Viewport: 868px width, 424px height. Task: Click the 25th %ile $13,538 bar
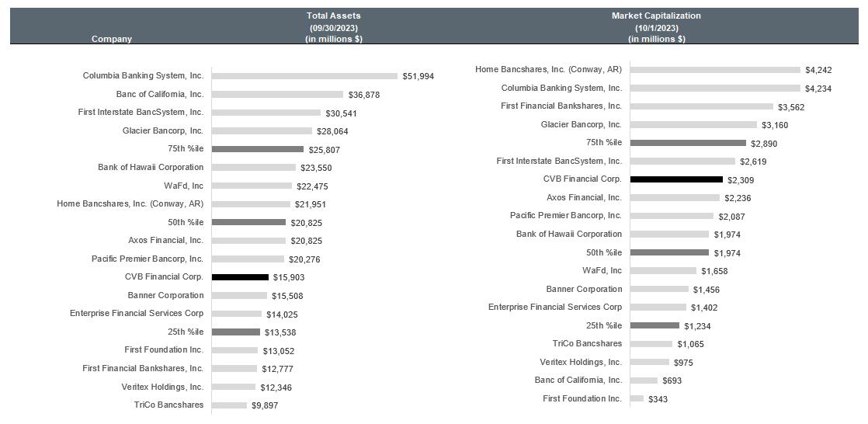click(x=236, y=332)
